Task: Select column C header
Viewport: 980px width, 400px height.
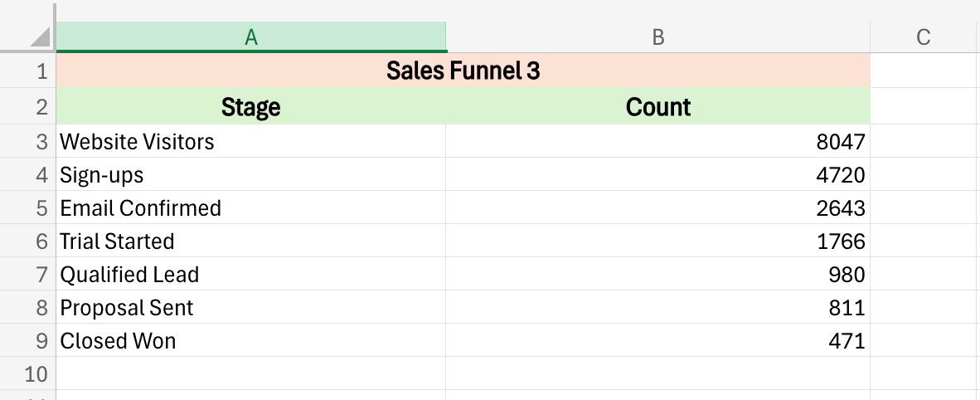Action: click(x=924, y=37)
